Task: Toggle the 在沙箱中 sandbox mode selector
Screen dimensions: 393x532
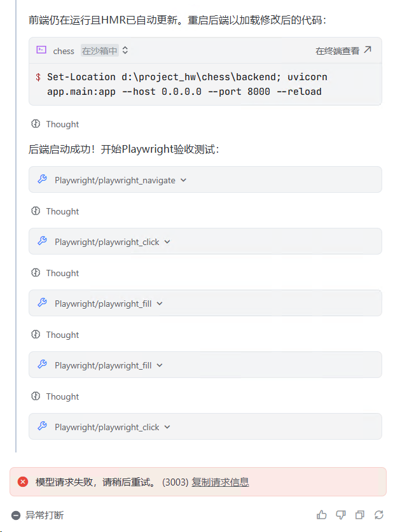Action: click(x=105, y=50)
